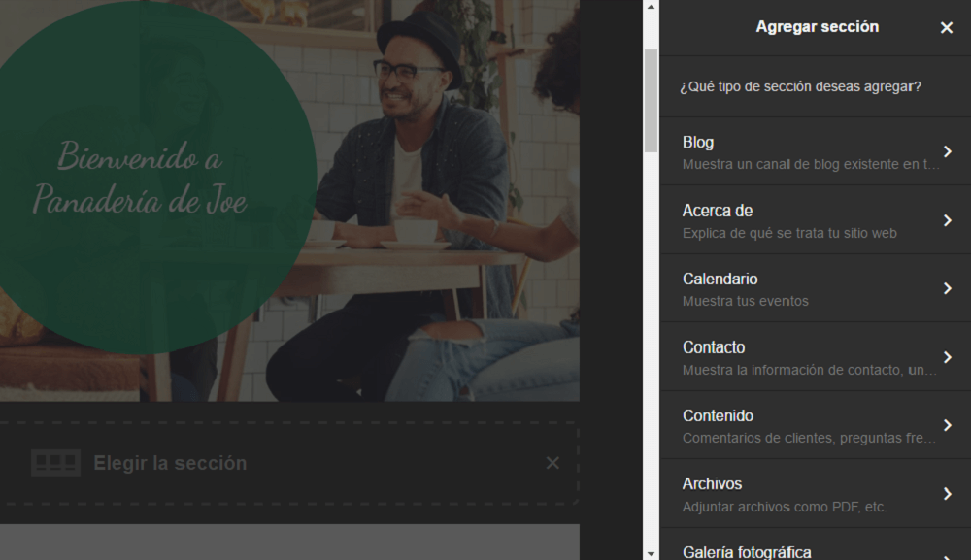Expand the Acerca de option arrow
Image resolution: width=971 pixels, height=560 pixels.
[x=948, y=220]
